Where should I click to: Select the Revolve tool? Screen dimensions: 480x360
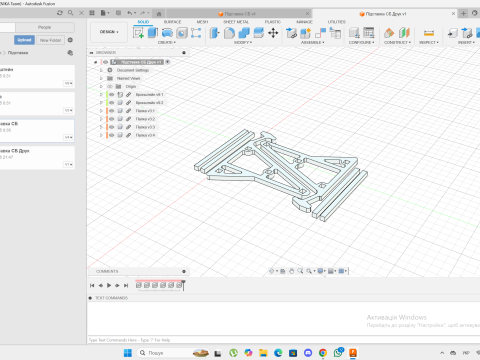tap(167, 33)
